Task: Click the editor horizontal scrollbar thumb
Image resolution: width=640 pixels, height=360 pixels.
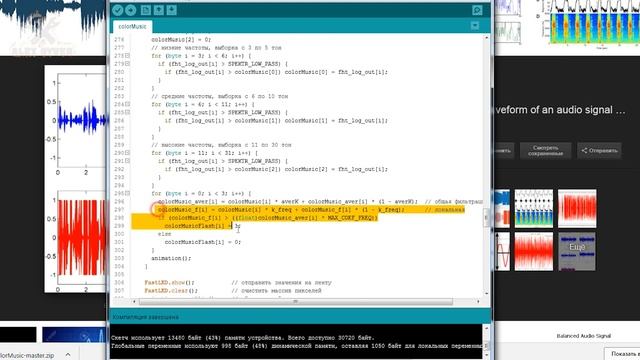Action: pyautogui.click(x=296, y=302)
